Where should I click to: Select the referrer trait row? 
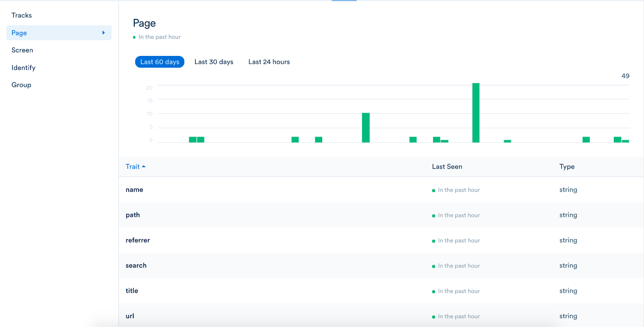pos(138,241)
